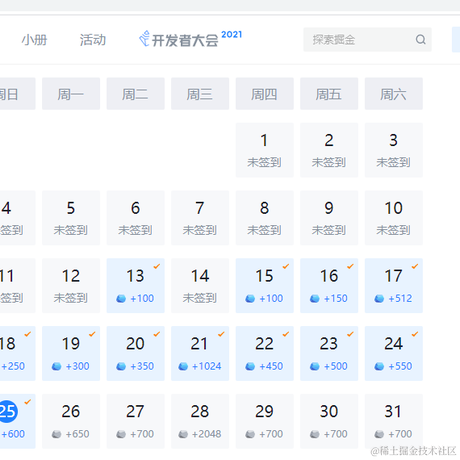This screenshot has height=460, width=460.
Task: Click the 未签到 label under day 1
Action: click(x=264, y=162)
